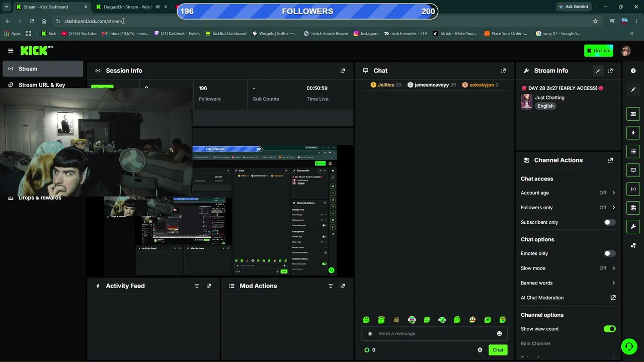Open the Kick bookmark
The height and width of the screenshot is (362, 644).
click(x=49, y=34)
